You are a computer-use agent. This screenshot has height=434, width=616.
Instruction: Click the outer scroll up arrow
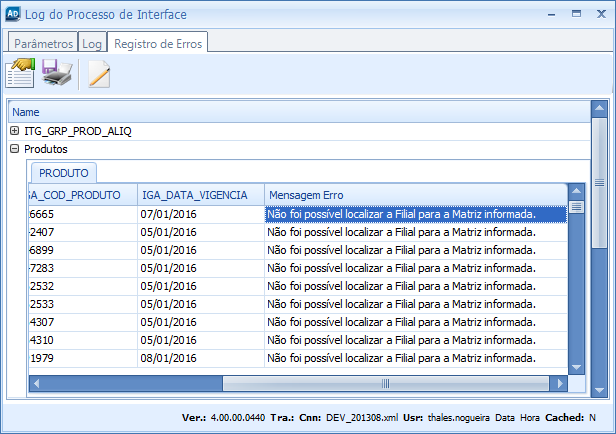(x=600, y=108)
